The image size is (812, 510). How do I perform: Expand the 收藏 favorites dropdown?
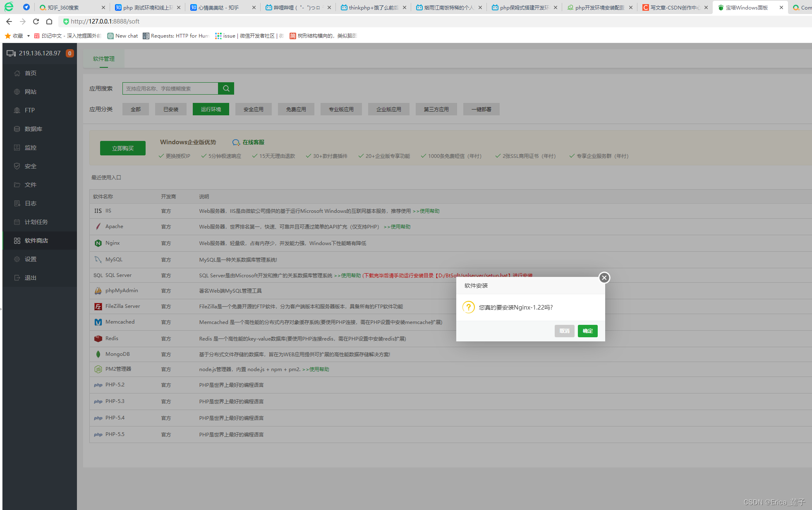tap(17, 36)
